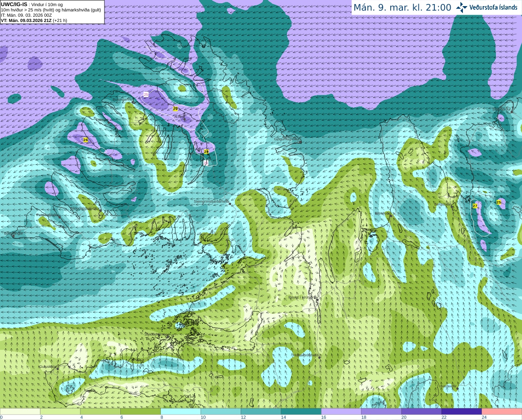Click the 14–16 m/s dark teal legend swatch

click(x=301, y=411)
